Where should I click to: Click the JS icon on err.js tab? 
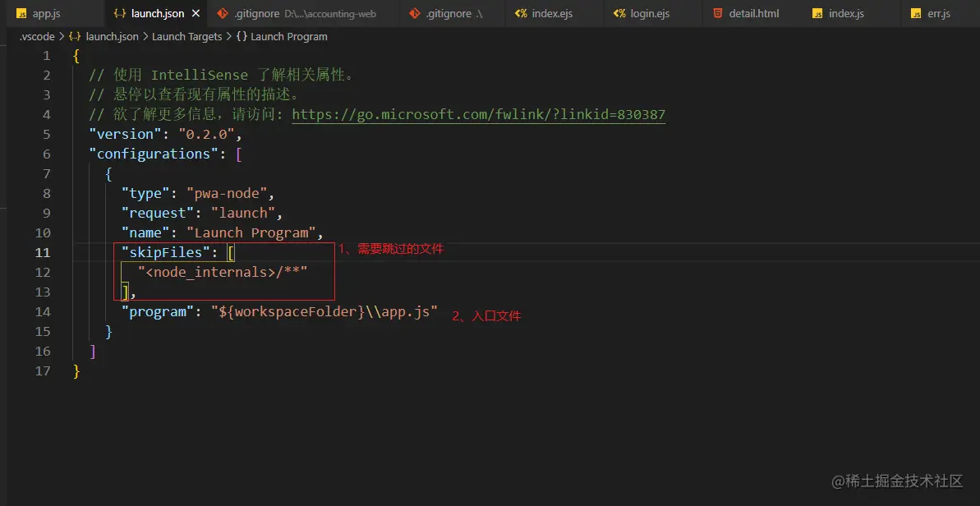coord(916,13)
